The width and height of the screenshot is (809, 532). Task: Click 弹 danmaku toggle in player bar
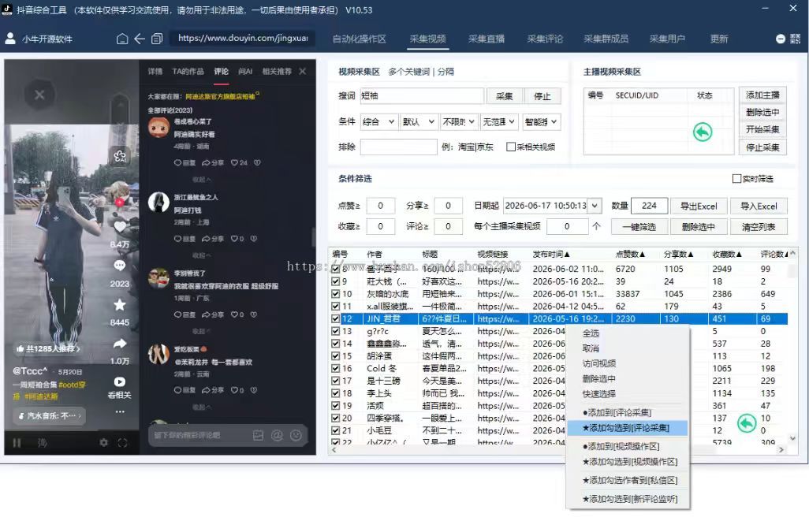[x=43, y=443]
